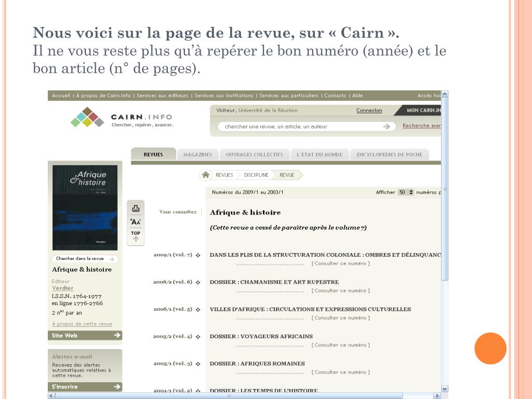Click the Connexion link
The image size is (532, 399).
369,110
